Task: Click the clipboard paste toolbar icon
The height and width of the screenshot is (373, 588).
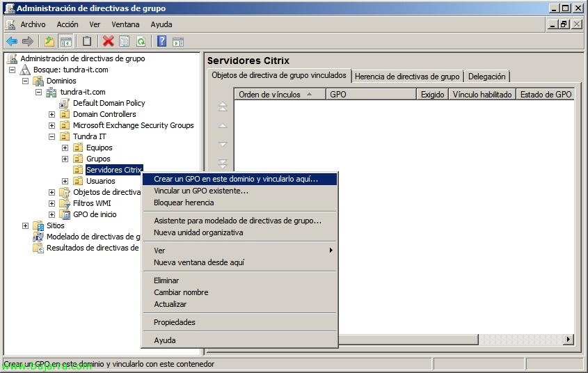Action: point(87,41)
